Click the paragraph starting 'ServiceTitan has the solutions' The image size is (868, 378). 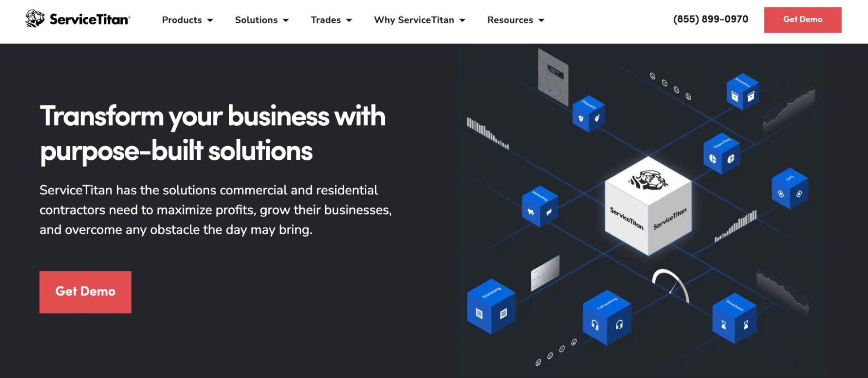(x=216, y=210)
